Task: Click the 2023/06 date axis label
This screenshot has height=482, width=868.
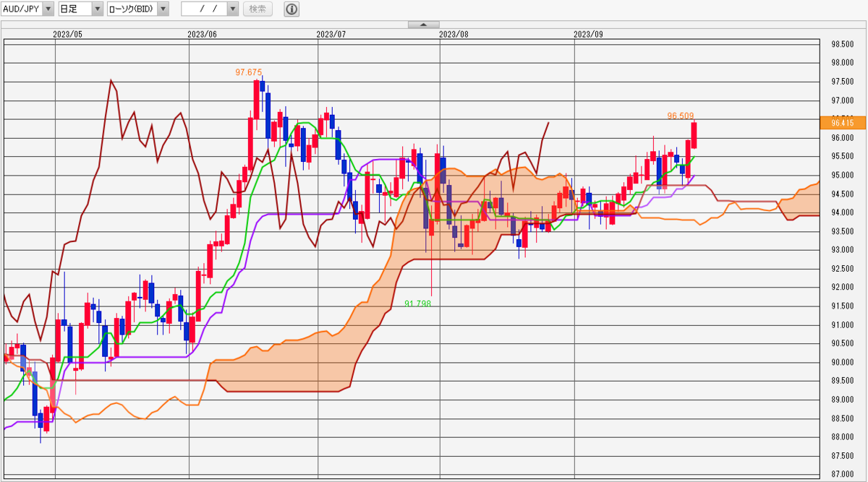Action: (202, 34)
